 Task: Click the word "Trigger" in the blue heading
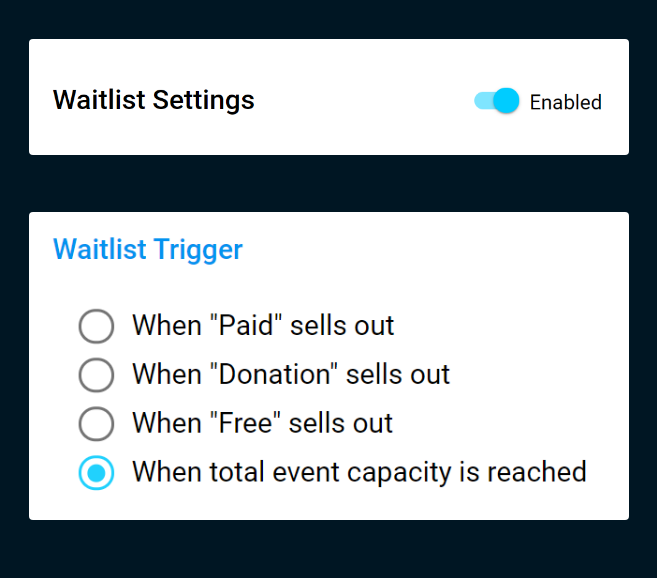[198, 249]
